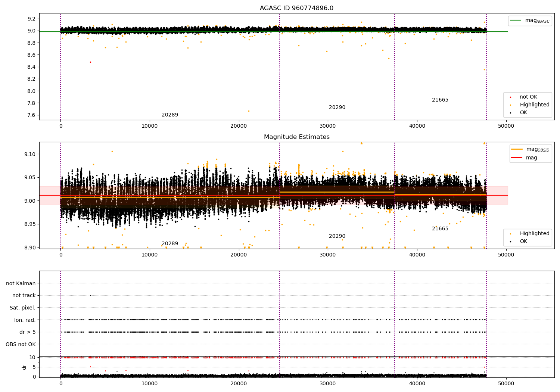560x392 pixels.
Task: Click the 30000 x-tick under the bottom panel
Action: coord(328,384)
